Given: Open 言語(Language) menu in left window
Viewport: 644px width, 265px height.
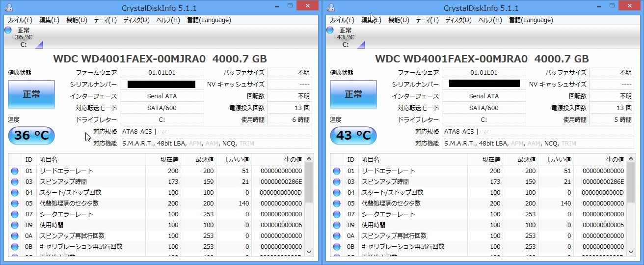Looking at the screenshot, I should point(209,20).
